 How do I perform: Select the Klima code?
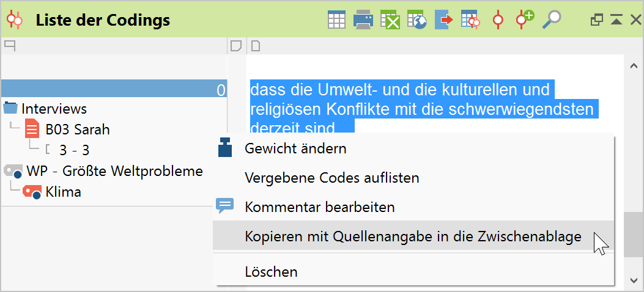63,192
